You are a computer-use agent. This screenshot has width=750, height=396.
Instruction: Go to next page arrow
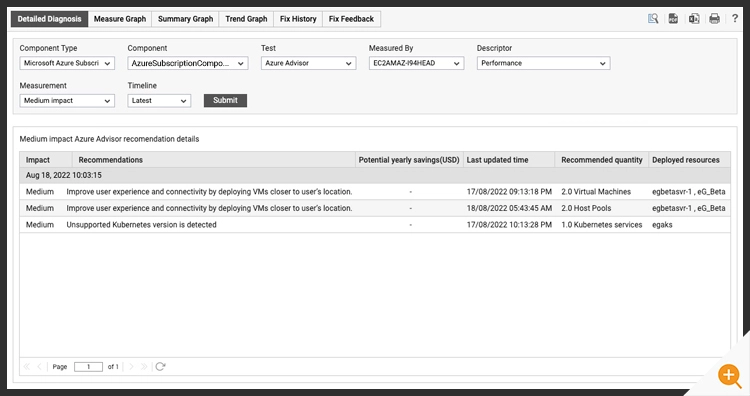point(131,366)
